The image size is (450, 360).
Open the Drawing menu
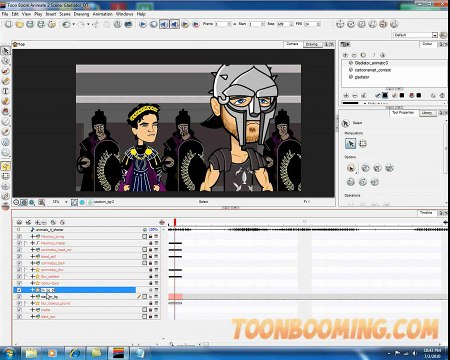point(81,14)
